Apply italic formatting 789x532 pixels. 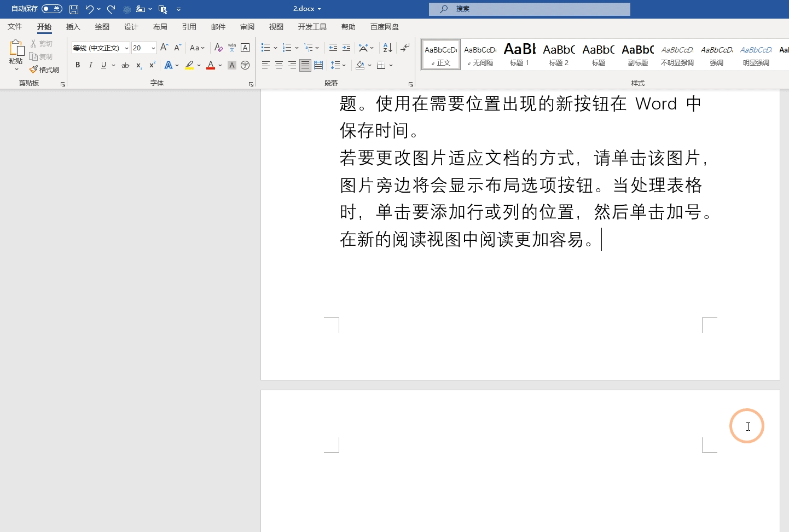[90, 65]
